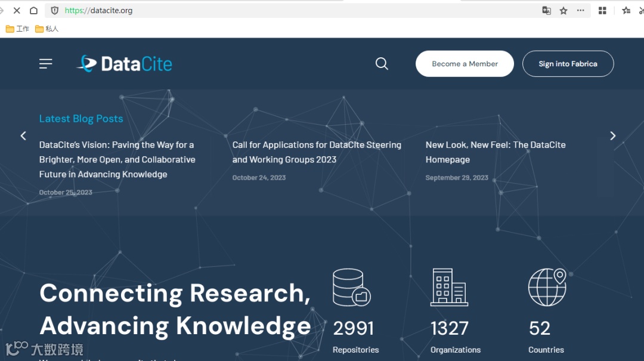Image resolution: width=644 pixels, height=361 pixels.
Task: View site security shield info
Action: 55,11
